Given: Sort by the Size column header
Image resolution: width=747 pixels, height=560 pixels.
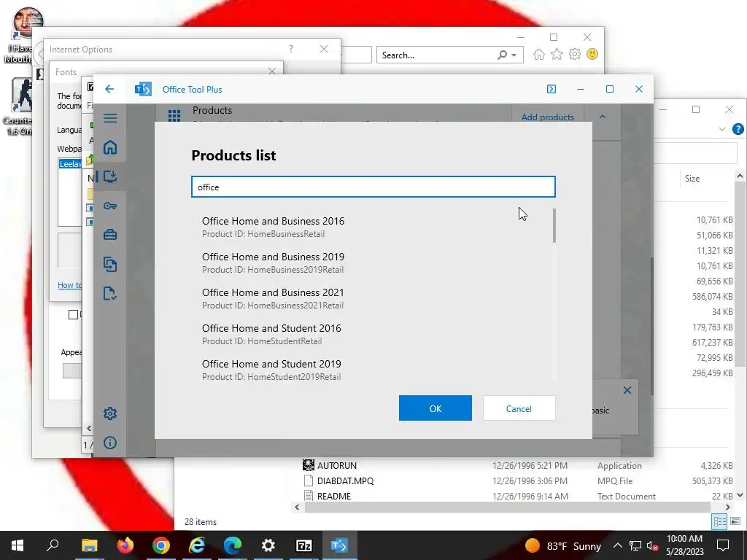Looking at the screenshot, I should pyautogui.click(x=692, y=179).
